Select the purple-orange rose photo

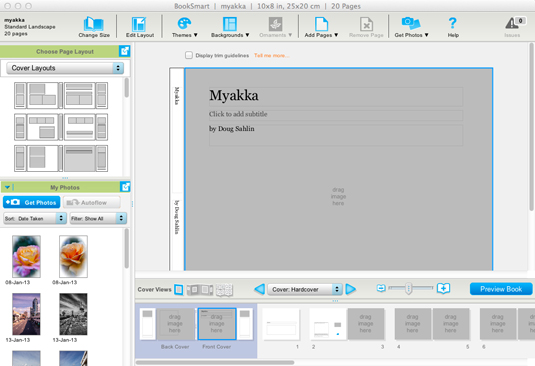pos(26,256)
